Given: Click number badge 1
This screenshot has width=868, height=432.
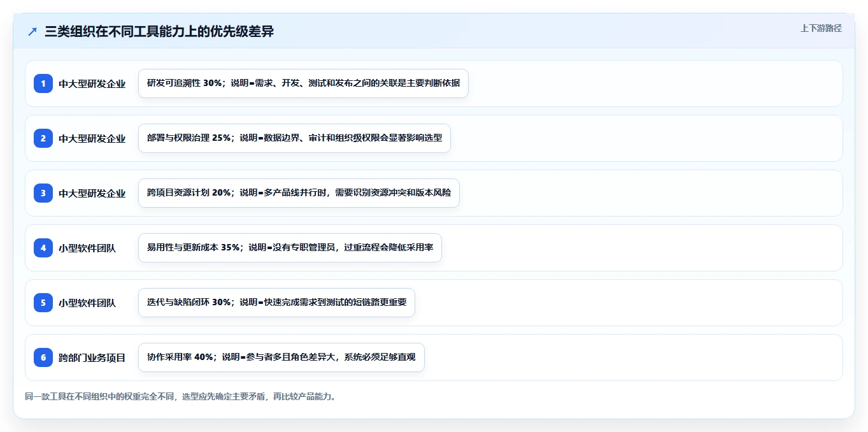Looking at the screenshot, I should [43, 83].
